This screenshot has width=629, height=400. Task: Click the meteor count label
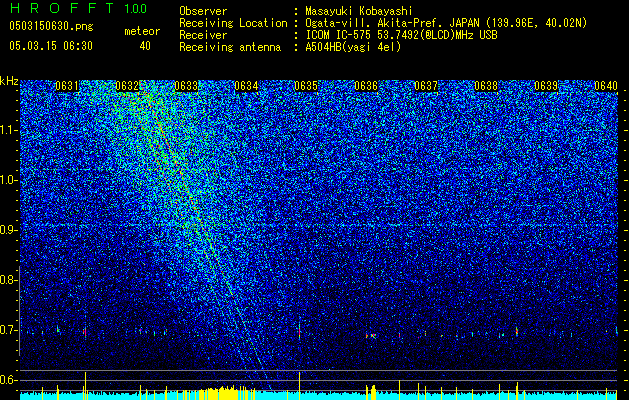point(142,31)
